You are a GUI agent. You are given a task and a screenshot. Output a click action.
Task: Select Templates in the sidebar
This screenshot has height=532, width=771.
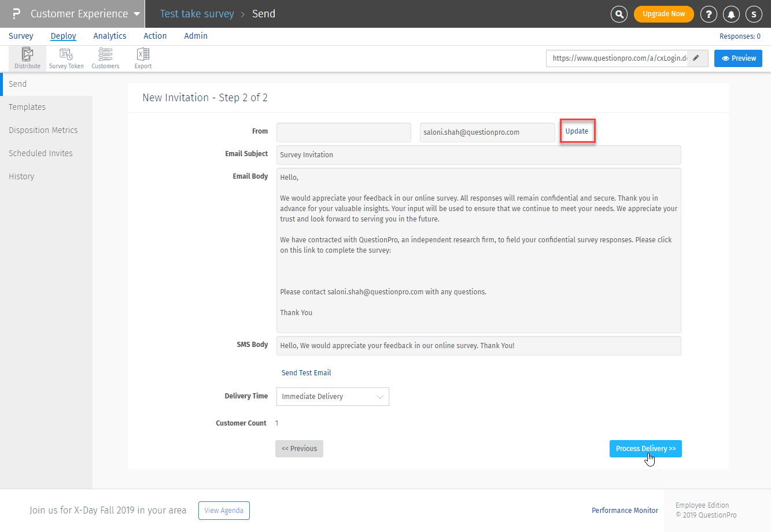27,107
